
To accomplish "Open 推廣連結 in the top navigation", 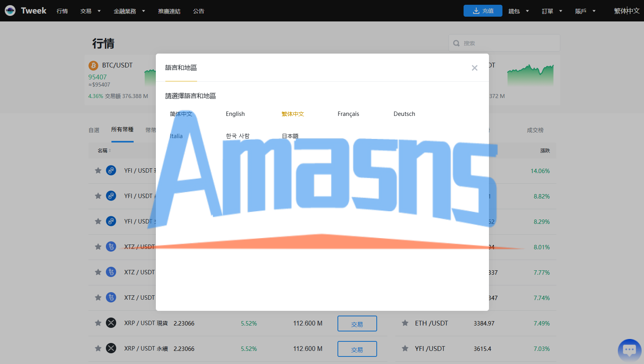I will click(169, 11).
